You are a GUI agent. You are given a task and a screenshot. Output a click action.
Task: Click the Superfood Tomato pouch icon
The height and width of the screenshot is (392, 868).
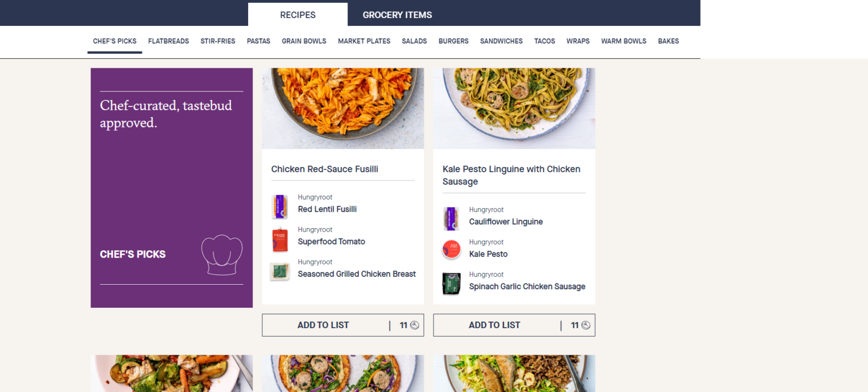[280, 239]
